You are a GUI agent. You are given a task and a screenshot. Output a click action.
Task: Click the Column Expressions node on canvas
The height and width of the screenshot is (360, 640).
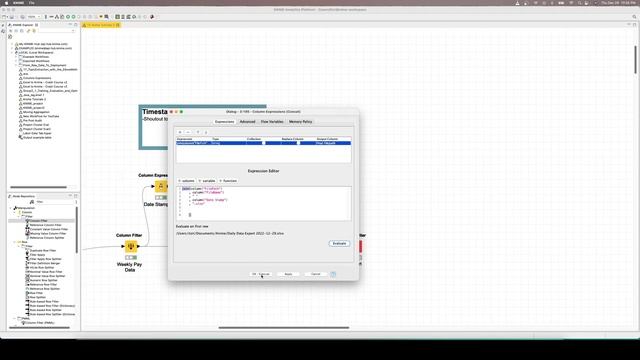pyautogui.click(x=161, y=187)
